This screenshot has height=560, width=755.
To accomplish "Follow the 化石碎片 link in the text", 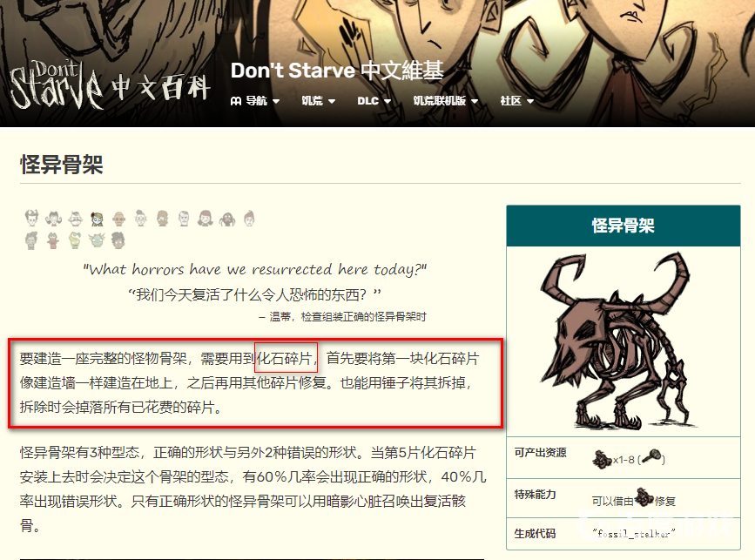I will click(284, 358).
